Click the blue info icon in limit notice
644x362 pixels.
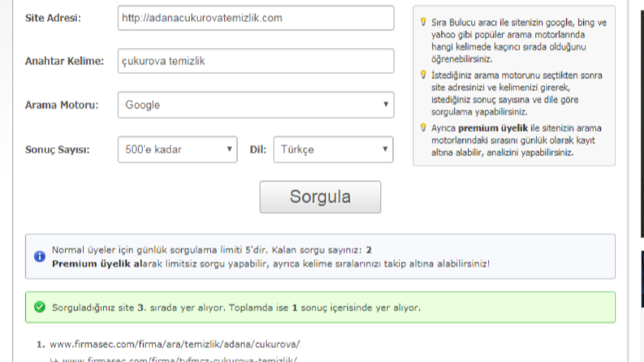[x=40, y=256]
